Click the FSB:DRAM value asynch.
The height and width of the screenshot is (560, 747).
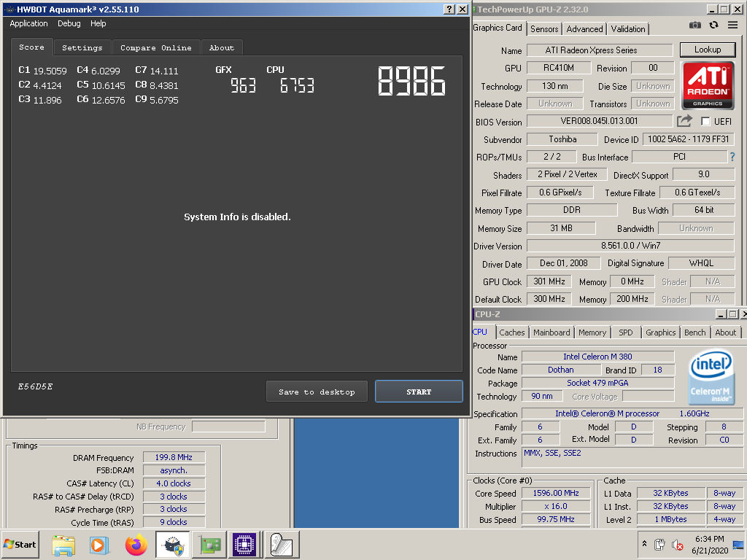174,470
